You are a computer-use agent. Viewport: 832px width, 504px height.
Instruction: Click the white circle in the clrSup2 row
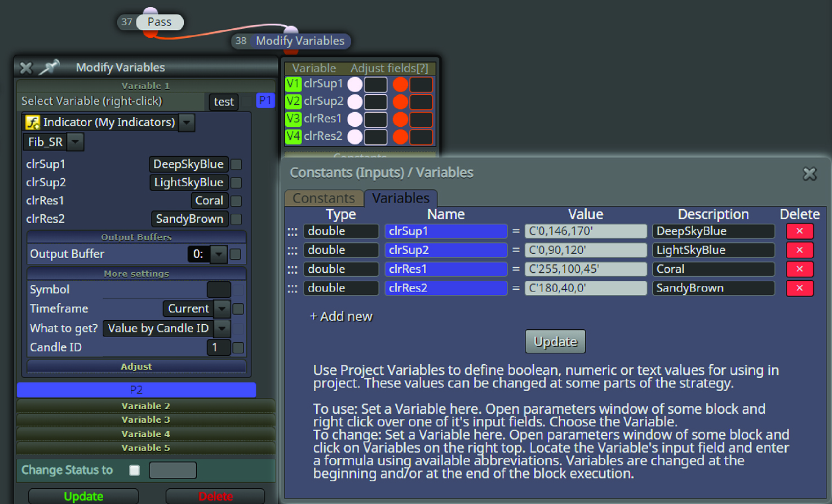(355, 102)
